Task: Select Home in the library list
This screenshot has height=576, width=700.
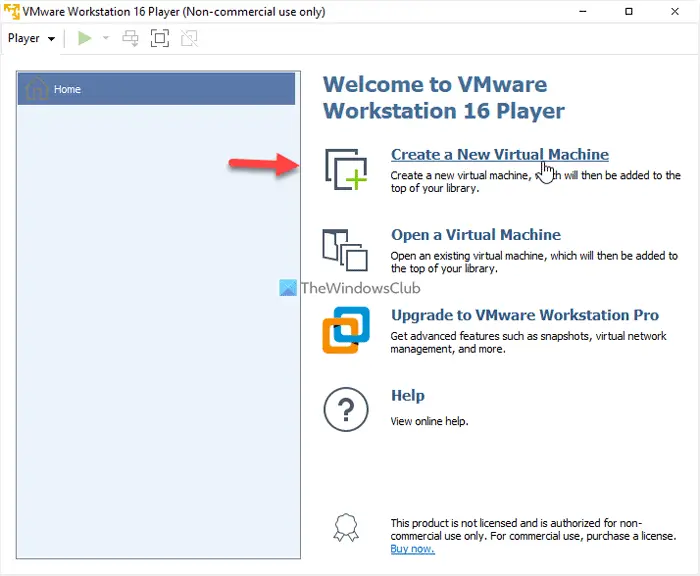Action: pos(156,89)
